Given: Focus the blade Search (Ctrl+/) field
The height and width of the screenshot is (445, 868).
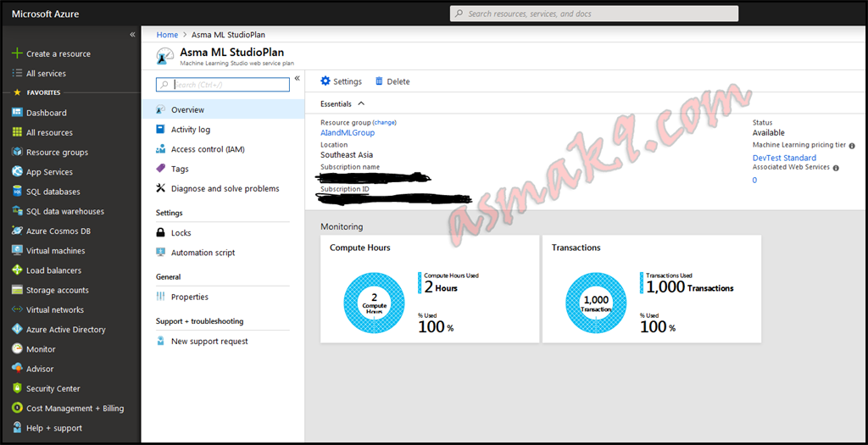Looking at the screenshot, I should (223, 84).
